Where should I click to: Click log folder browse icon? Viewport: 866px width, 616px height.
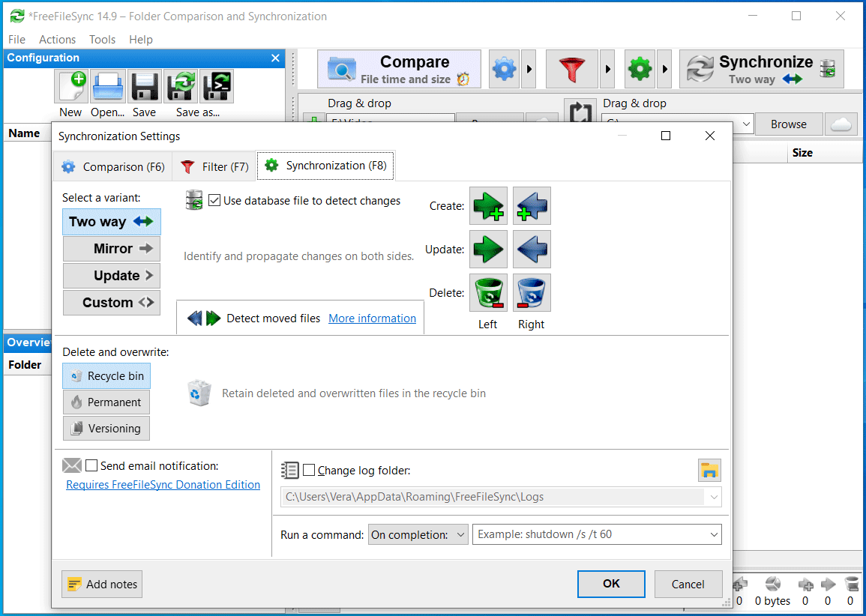pos(709,471)
